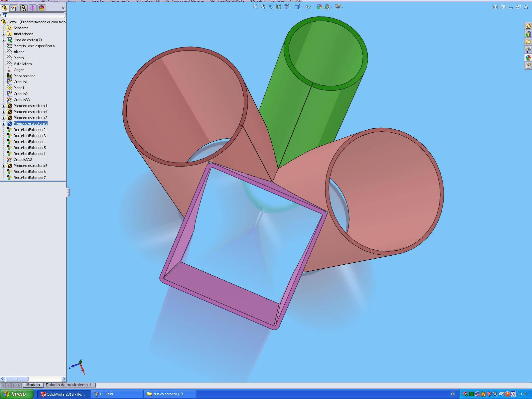This screenshot has width=532, height=399.
Task: Expand Miembro estructural4 node
Action: (x=4, y=112)
